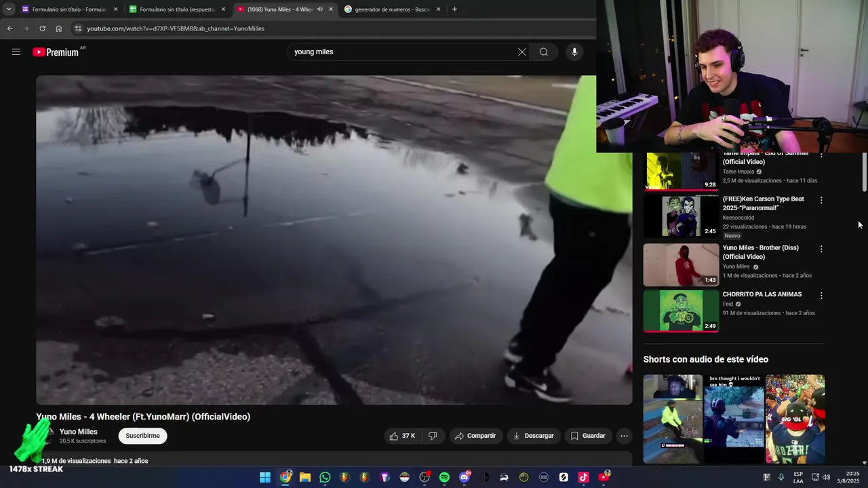Open the Tame Impala video thumbnail
Image resolution: width=868 pixels, height=488 pixels.
pos(681,171)
